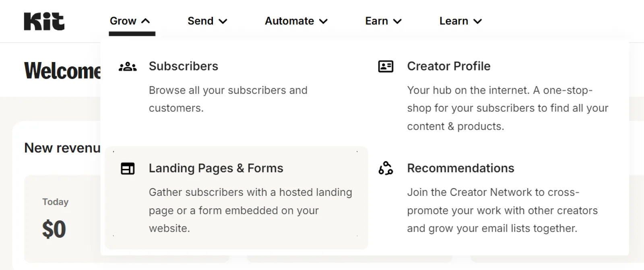Open Creator Profile from Grow menu
Screen dimensions: 644x270
[x=448, y=66]
